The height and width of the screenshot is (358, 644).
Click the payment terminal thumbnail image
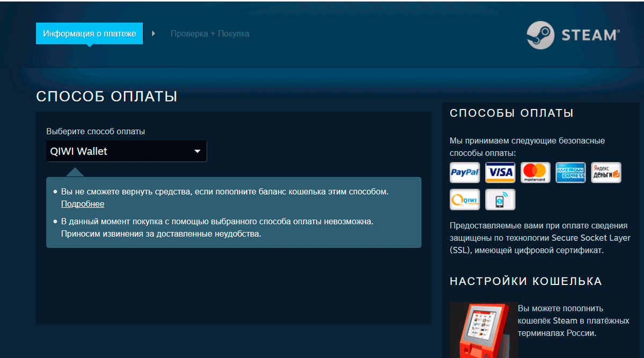click(x=483, y=330)
